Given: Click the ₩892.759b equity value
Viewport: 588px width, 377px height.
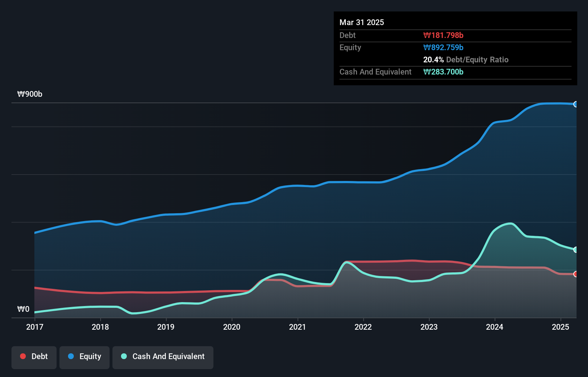Looking at the screenshot, I should (443, 47).
